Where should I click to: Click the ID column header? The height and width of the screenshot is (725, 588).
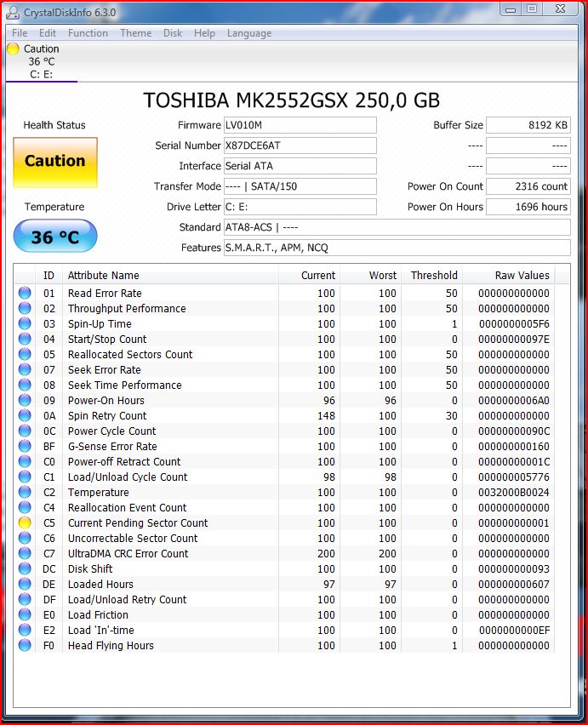coord(49,276)
